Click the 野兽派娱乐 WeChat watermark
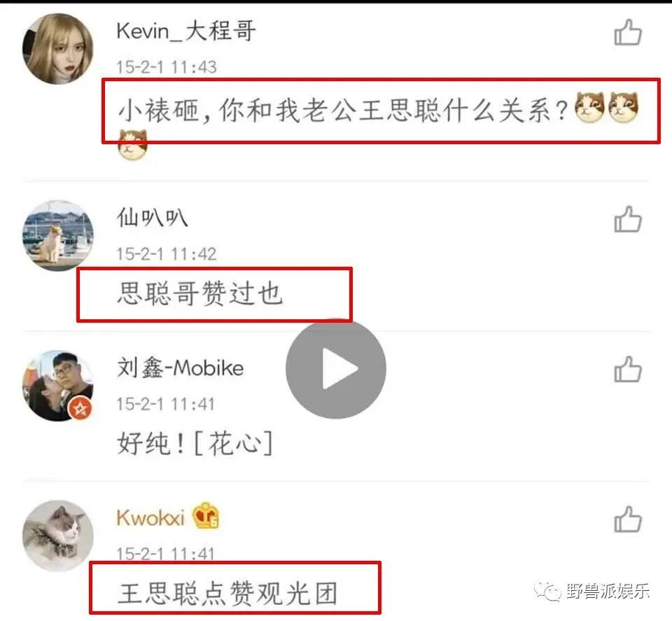Viewport: 672px width, 621px height. (x=591, y=592)
